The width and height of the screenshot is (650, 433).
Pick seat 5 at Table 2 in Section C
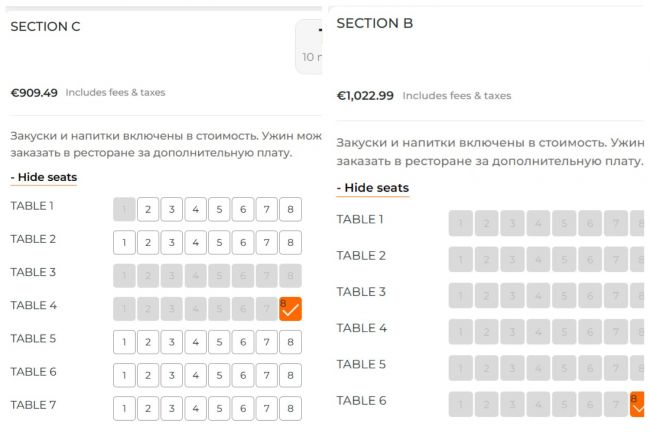219,243
